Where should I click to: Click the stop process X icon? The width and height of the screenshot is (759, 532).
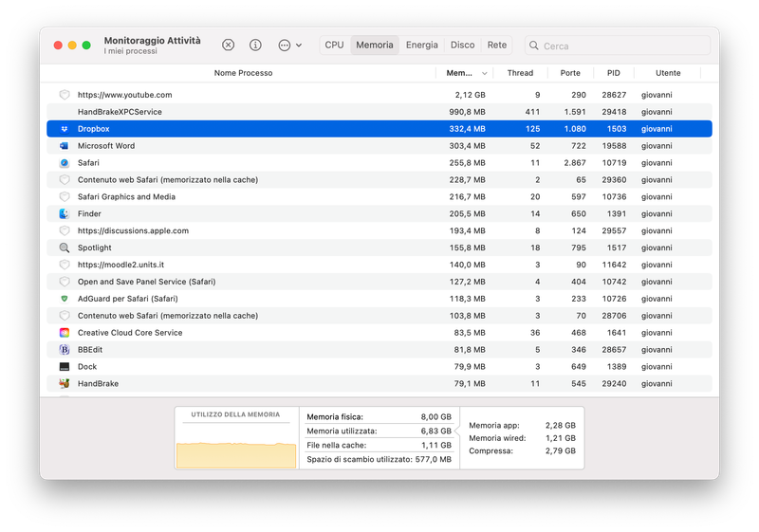228,45
